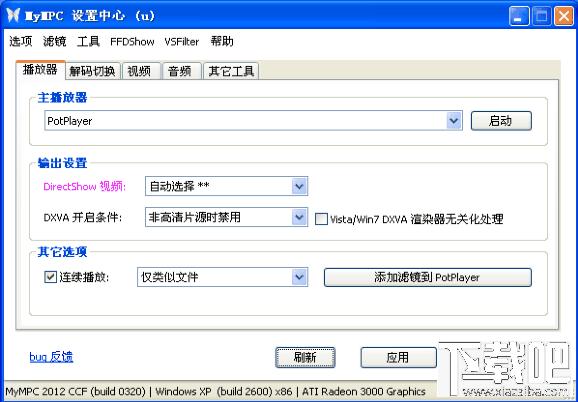
Task: Click the 输出设置 group heading
Action: (62, 162)
